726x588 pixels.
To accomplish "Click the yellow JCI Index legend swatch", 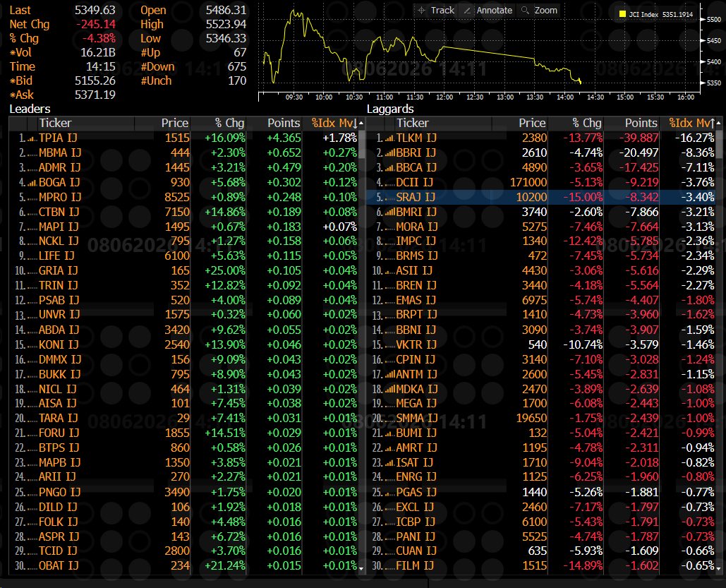I will 623,14.
